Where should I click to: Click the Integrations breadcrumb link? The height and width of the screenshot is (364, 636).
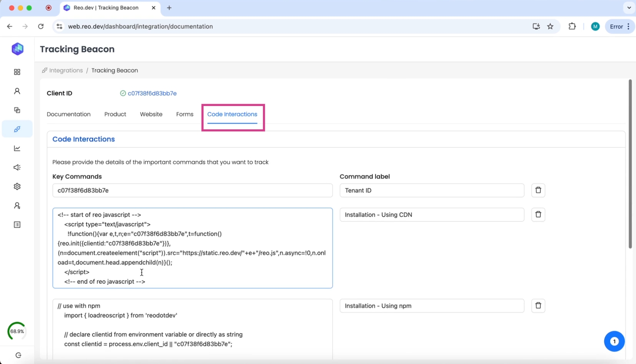point(66,71)
